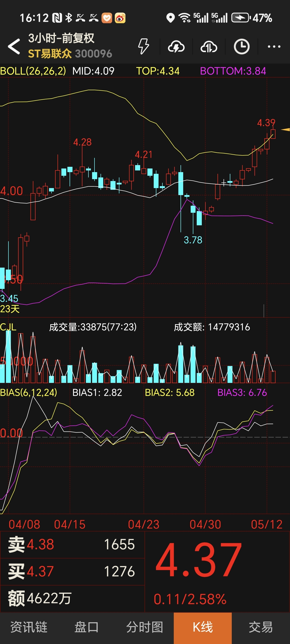Tap the Bluetooth status icon
Screen dimensions: 290x644
[68, 18]
